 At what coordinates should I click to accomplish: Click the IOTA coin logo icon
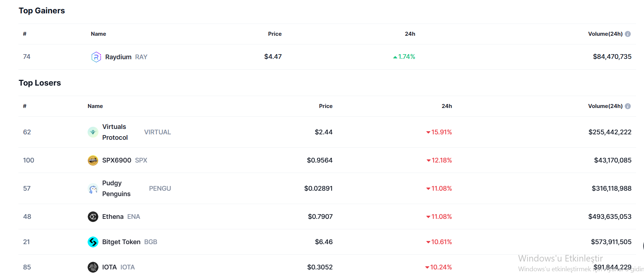pyautogui.click(x=93, y=267)
